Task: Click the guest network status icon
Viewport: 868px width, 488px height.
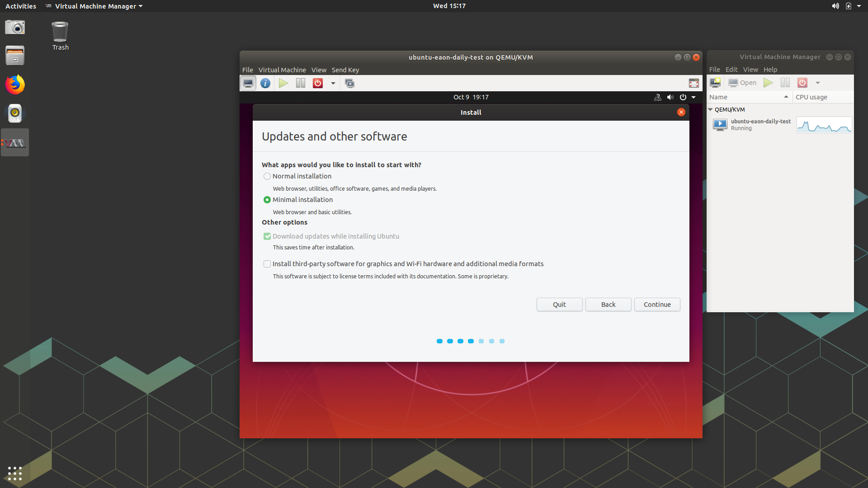Action: coord(657,97)
